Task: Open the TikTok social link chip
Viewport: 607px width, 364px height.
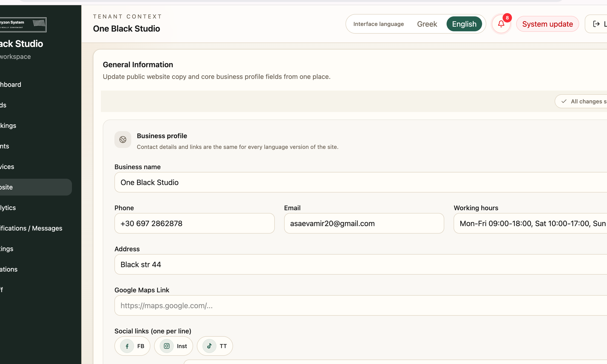Action: pyautogui.click(x=215, y=346)
